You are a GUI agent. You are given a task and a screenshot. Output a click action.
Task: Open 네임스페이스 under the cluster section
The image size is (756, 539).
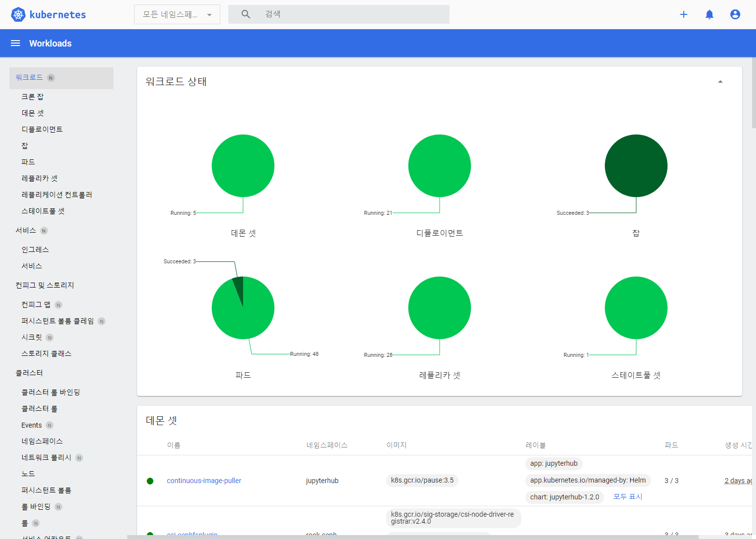pyautogui.click(x=42, y=441)
